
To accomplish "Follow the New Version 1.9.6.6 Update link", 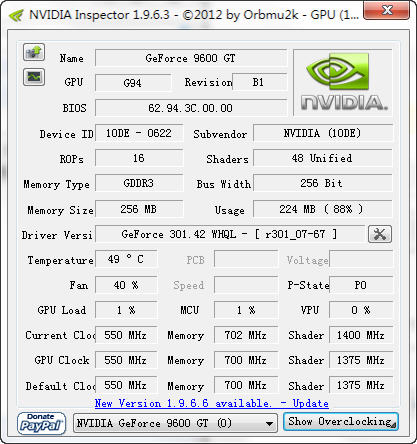I will tap(212, 403).
